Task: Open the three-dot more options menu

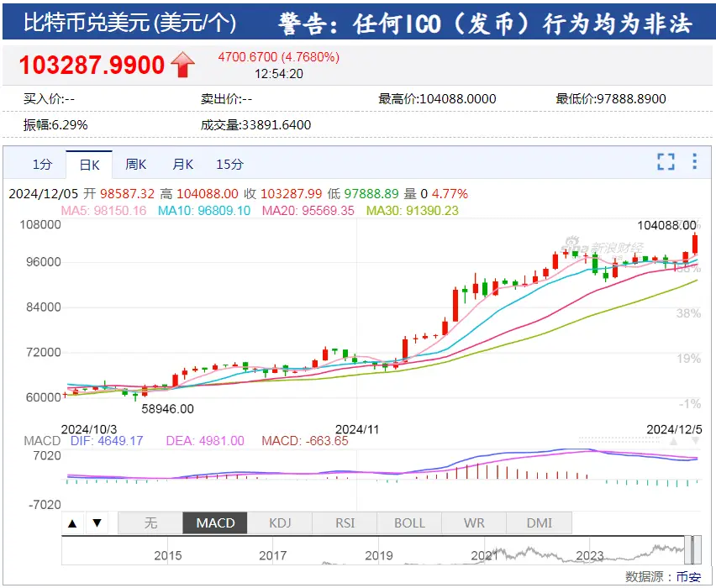Action: (x=695, y=162)
